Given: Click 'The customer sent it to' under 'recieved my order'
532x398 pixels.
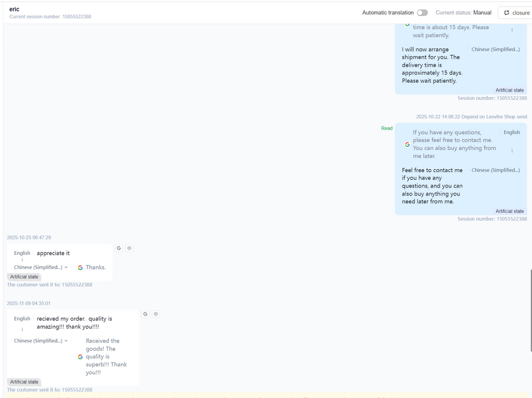Looking at the screenshot, I should [x=50, y=390].
